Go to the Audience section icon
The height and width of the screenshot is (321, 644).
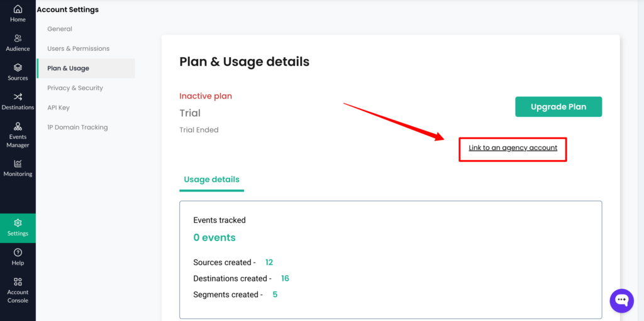(x=18, y=38)
